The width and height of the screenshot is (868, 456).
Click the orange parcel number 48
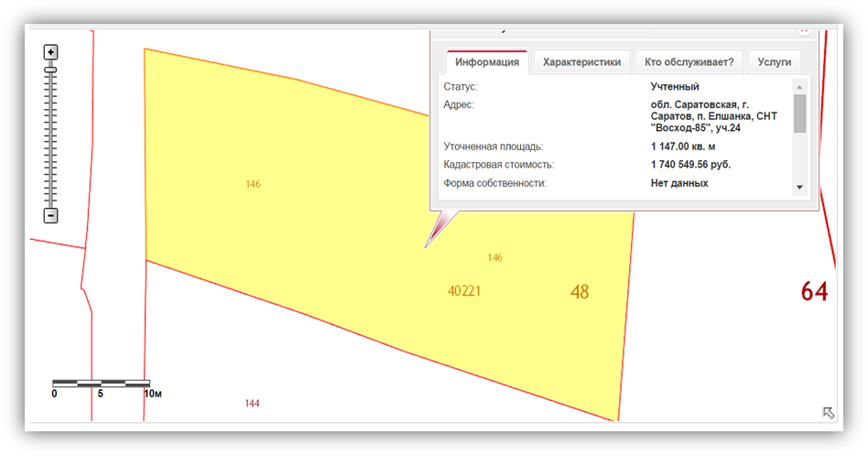coord(580,292)
